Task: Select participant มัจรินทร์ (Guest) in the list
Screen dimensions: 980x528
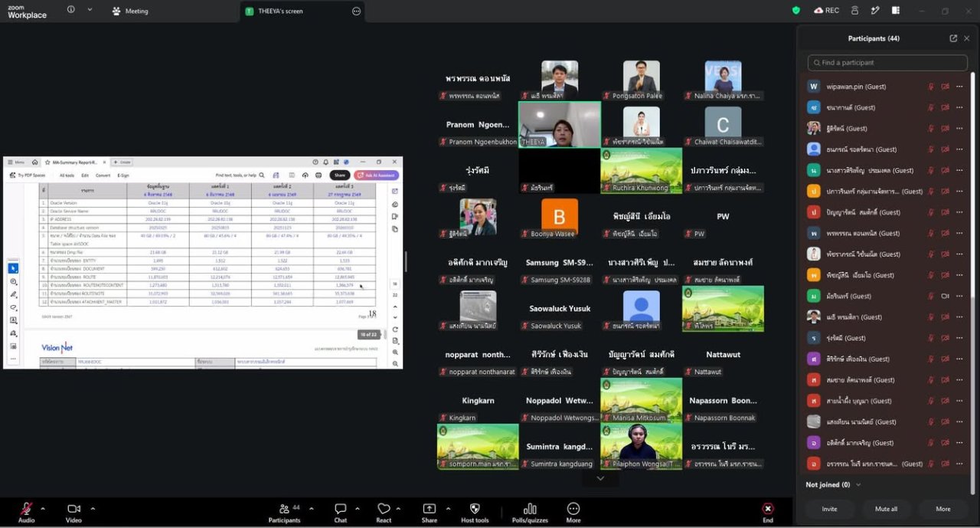Action: (886, 296)
